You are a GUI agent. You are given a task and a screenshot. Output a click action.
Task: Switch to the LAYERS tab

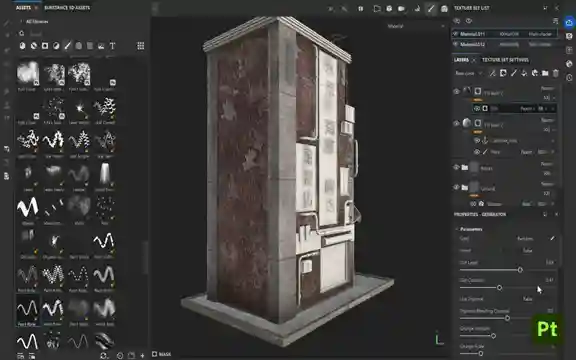[461, 60]
